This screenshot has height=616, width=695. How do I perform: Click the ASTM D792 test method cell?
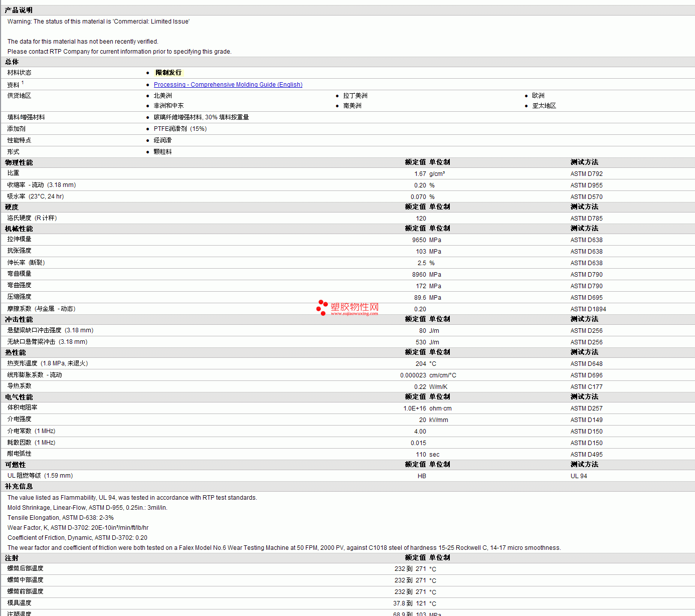tap(587, 174)
